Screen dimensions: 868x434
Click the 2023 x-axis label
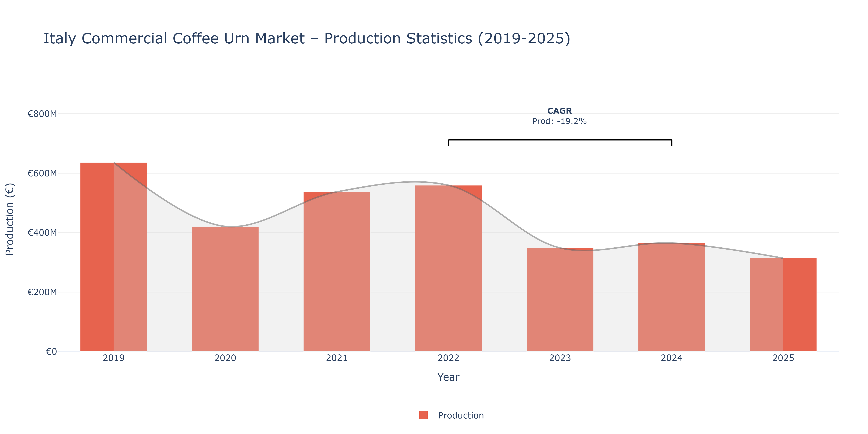click(560, 358)
